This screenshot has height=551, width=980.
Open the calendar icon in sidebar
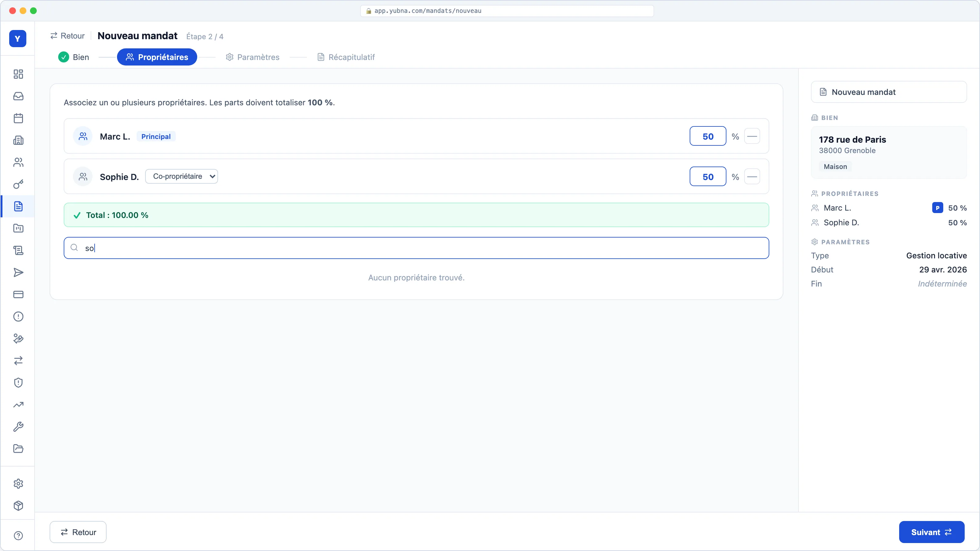[18, 118]
